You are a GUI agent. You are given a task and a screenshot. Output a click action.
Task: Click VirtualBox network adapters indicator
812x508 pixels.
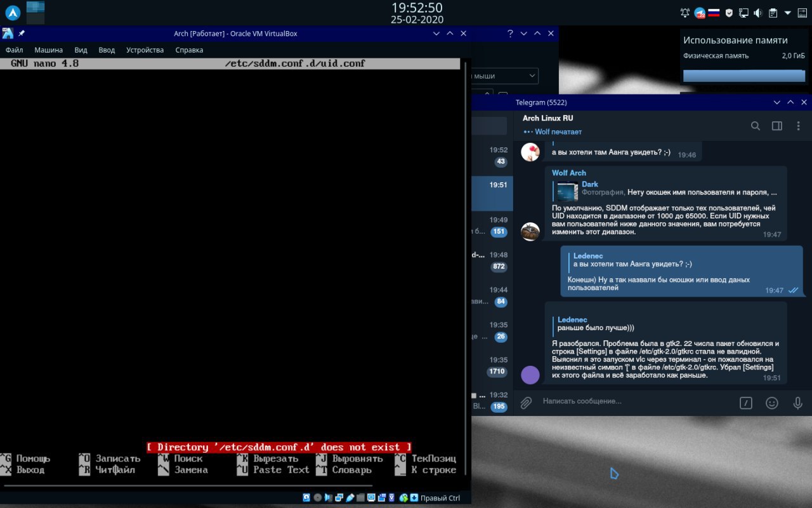coord(339,498)
